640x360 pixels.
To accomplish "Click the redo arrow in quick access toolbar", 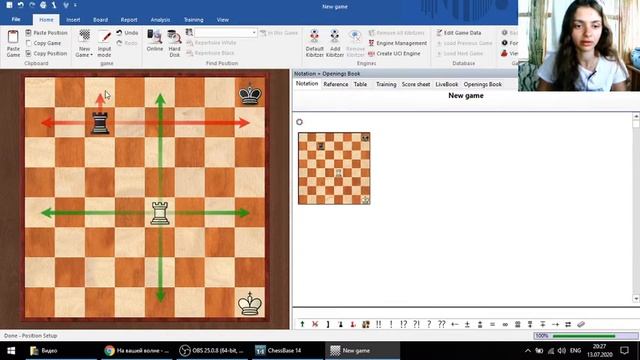I will [x=32, y=5].
